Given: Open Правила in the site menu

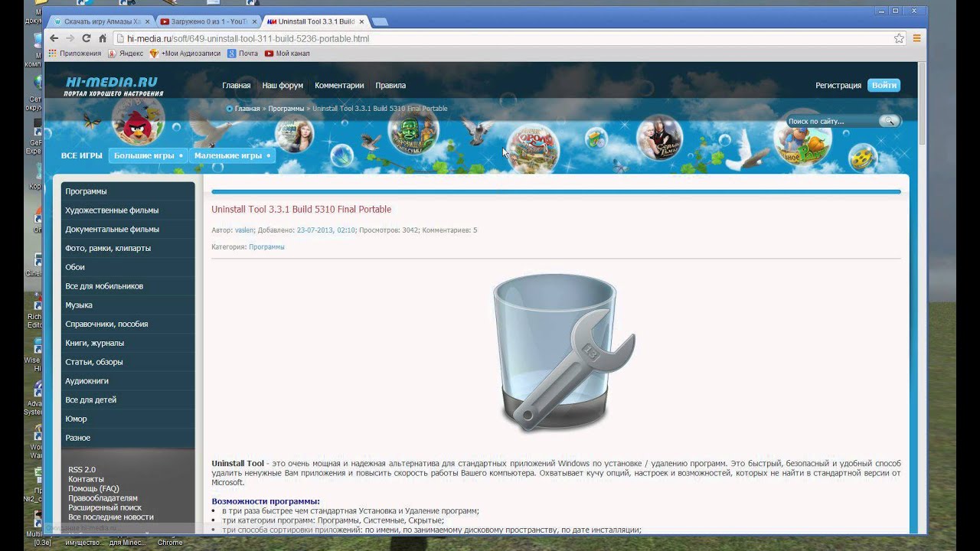Looking at the screenshot, I should click(390, 86).
